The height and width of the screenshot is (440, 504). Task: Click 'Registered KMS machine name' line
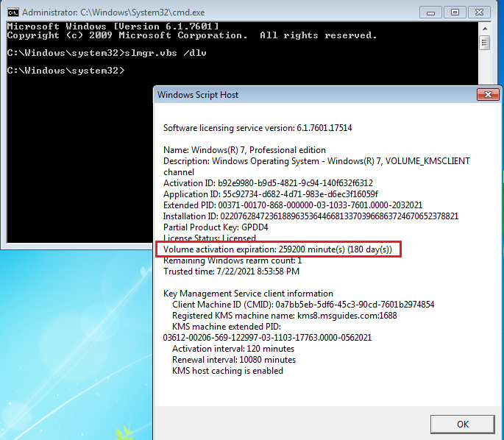click(285, 316)
